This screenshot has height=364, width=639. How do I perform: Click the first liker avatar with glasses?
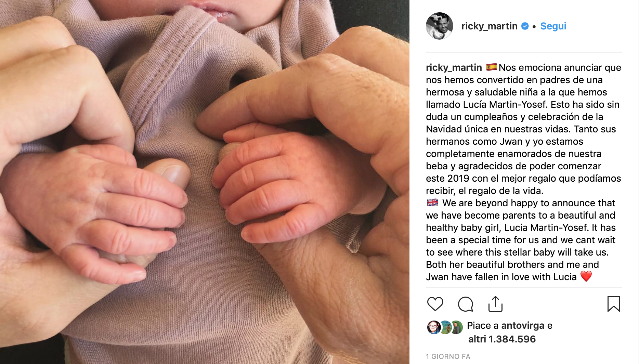coord(434,327)
